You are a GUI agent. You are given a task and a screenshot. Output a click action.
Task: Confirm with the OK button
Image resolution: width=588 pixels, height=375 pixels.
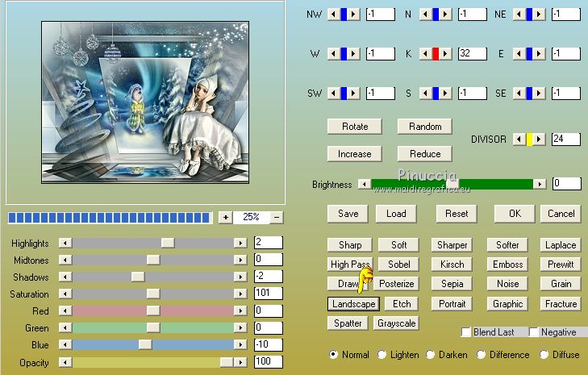515,214
